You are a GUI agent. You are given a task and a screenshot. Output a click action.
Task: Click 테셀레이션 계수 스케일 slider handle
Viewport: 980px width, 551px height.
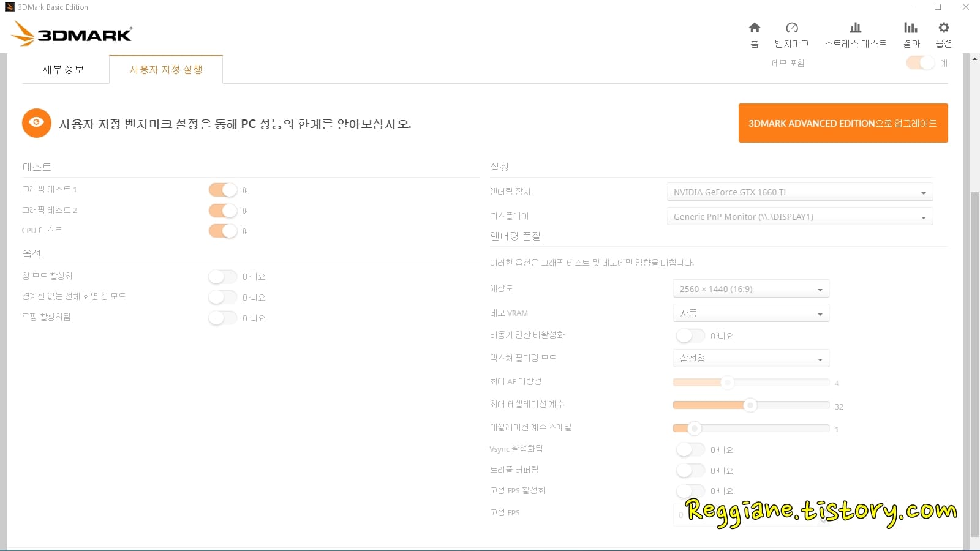point(694,429)
